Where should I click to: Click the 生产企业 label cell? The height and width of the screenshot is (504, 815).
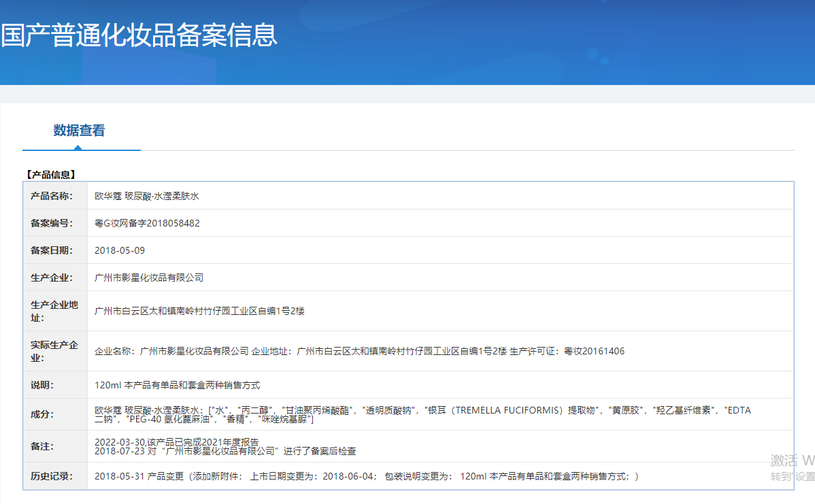point(55,278)
